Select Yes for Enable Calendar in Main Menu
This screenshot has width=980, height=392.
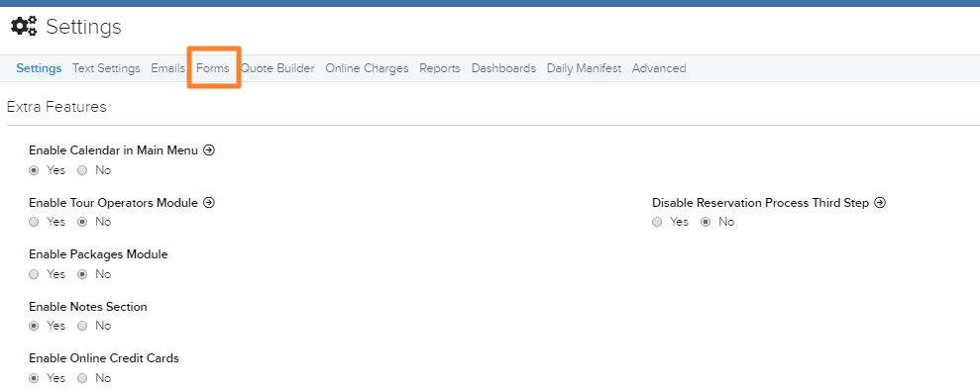point(34,170)
